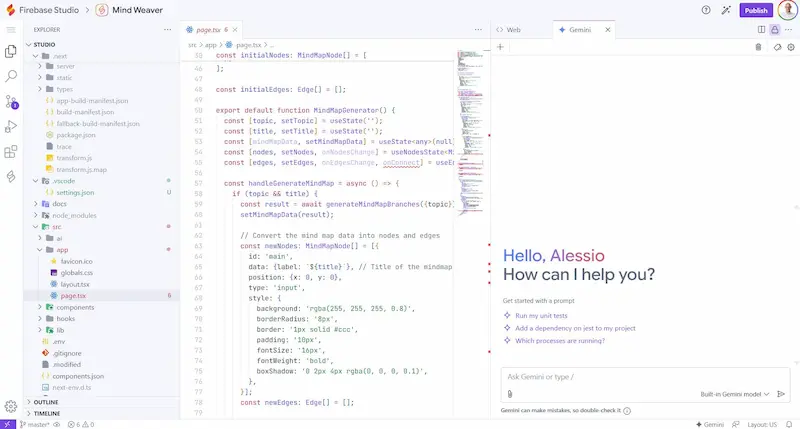Click the remote connection icon in status bar
Screen dimensions: 800x429
(8, 424)
